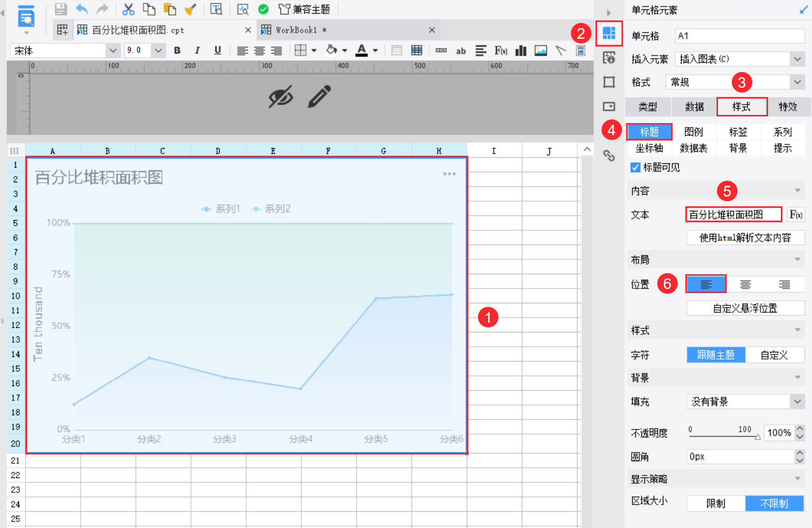Switch to the 样式 tab
The height and width of the screenshot is (528, 812).
742,107
